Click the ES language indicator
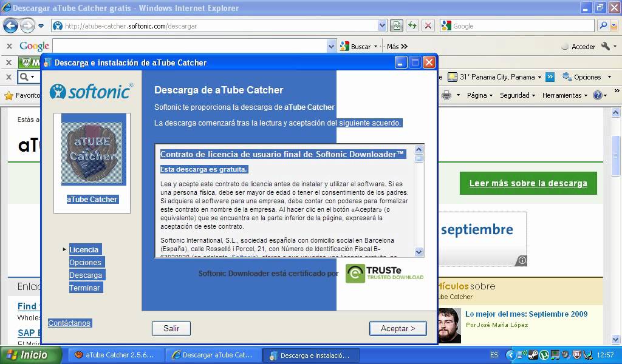 coord(494,355)
